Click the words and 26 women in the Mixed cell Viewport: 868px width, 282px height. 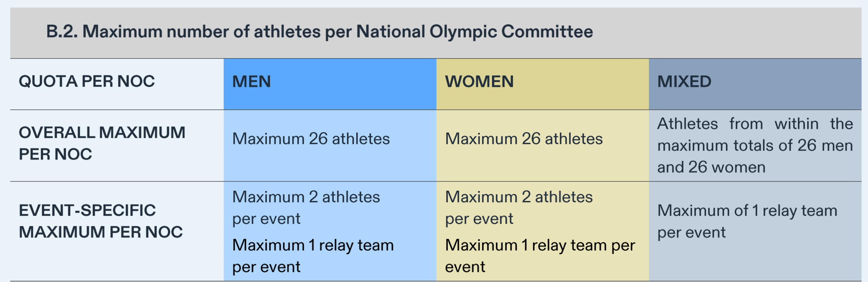pos(711,167)
